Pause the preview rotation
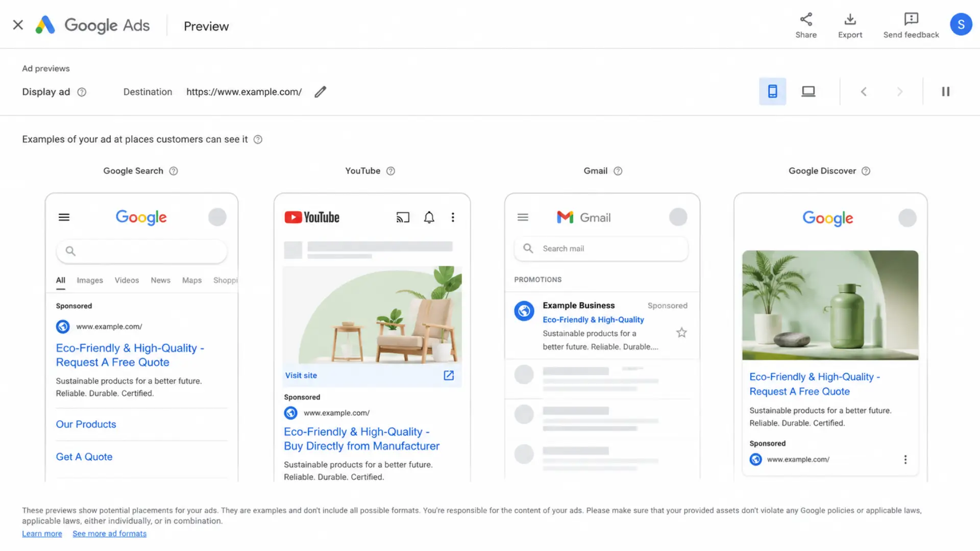Image resolution: width=980 pixels, height=551 pixels. click(x=945, y=91)
